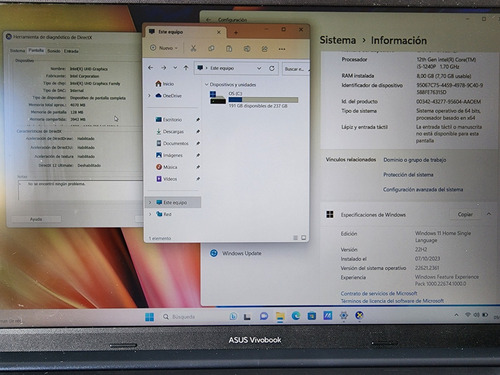
Task: Open Documentos in Explorer sidebar
Action: click(172, 143)
